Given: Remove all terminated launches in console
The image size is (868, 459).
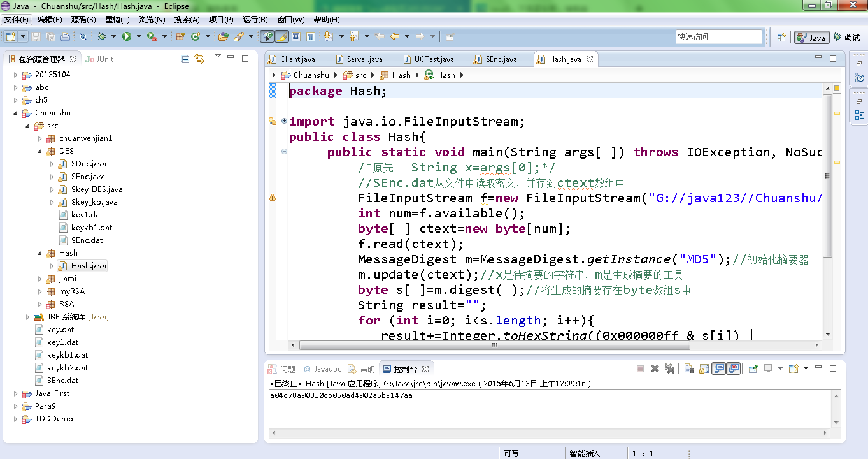Looking at the screenshot, I should (669, 368).
